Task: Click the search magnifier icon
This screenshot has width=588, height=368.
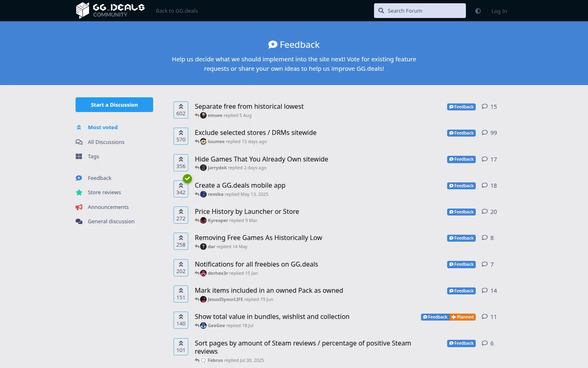Action: click(x=381, y=11)
